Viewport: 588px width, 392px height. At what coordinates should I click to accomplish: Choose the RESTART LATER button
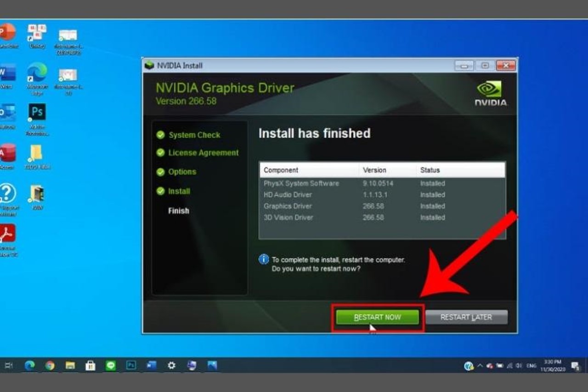466,317
